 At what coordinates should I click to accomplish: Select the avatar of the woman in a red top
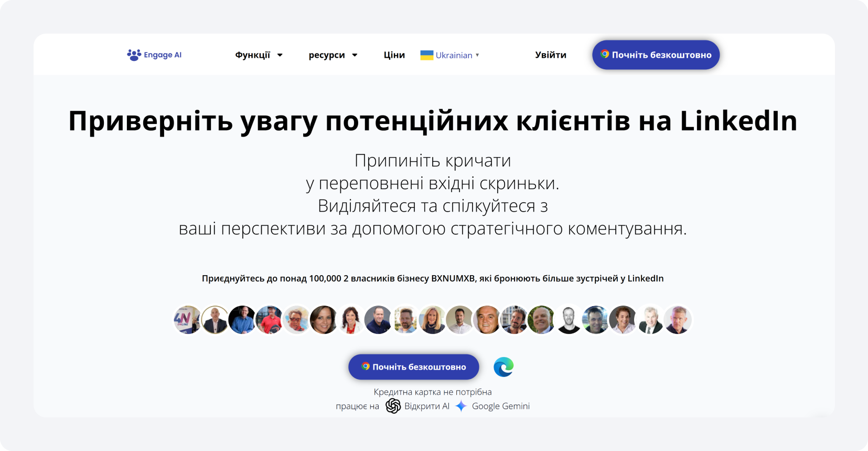point(351,320)
